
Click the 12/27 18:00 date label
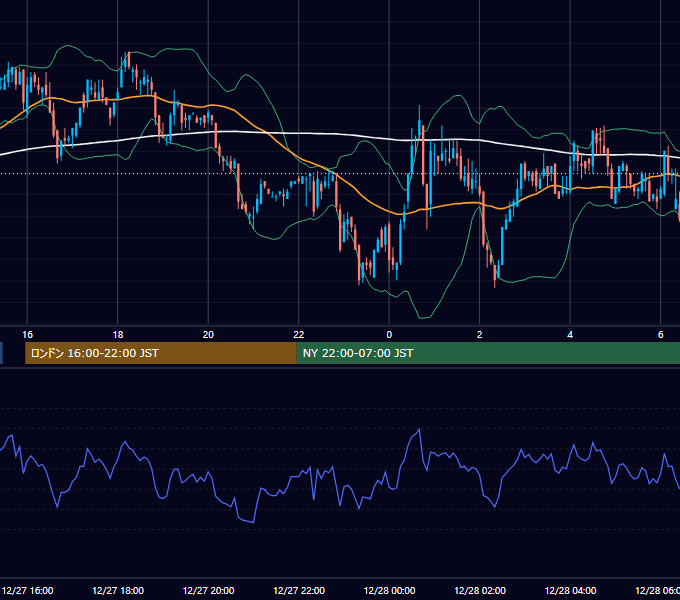(x=118, y=590)
